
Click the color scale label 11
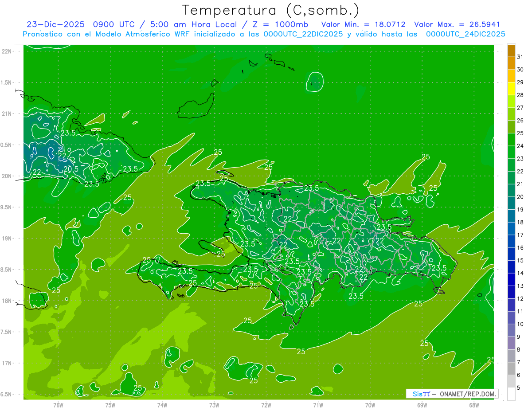[x=520, y=311]
